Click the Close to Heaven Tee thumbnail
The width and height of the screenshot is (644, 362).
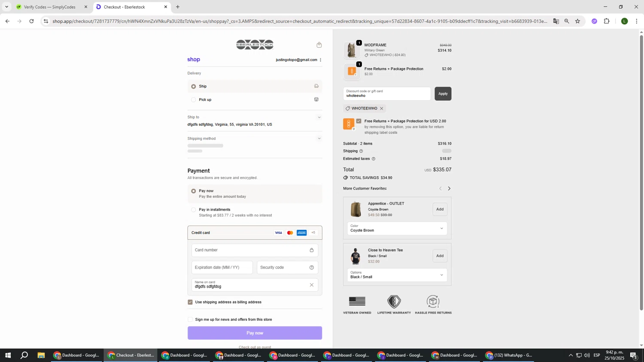point(355,256)
